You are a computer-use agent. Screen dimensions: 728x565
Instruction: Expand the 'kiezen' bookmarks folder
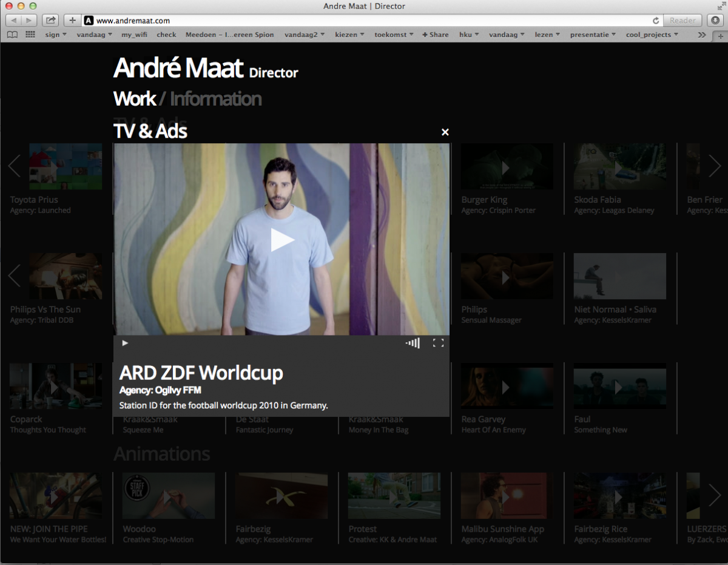pos(349,35)
